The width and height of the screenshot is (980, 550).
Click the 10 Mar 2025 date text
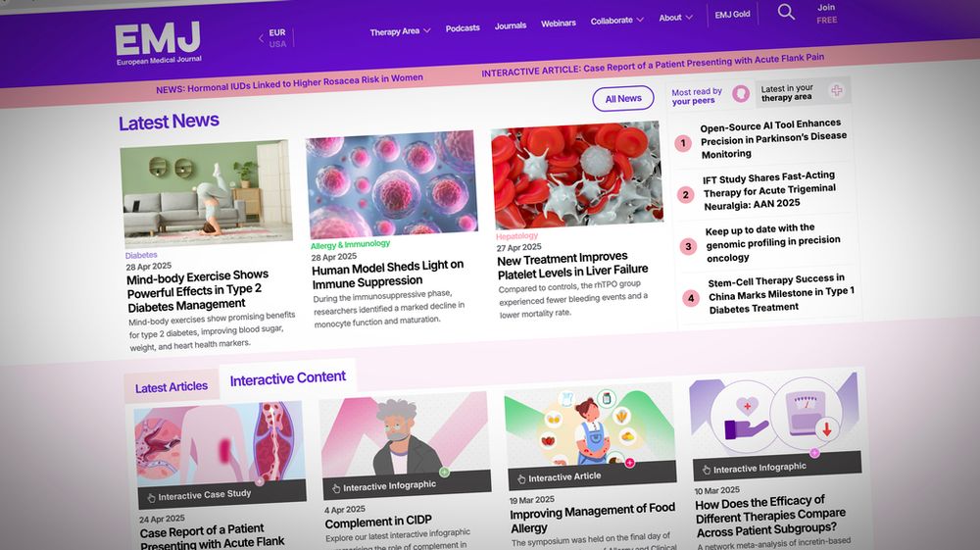coord(717,490)
